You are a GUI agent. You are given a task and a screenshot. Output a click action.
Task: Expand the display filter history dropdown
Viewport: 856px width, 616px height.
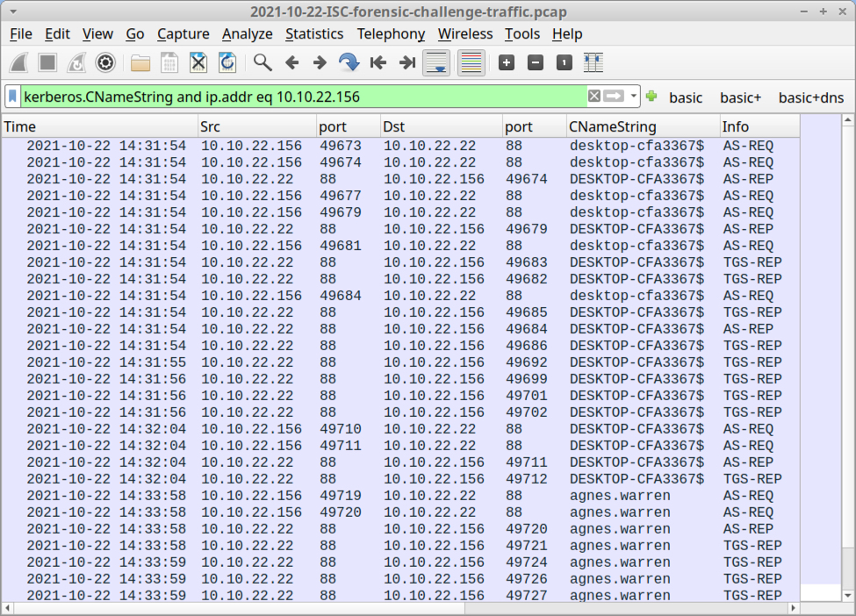pyautogui.click(x=632, y=97)
